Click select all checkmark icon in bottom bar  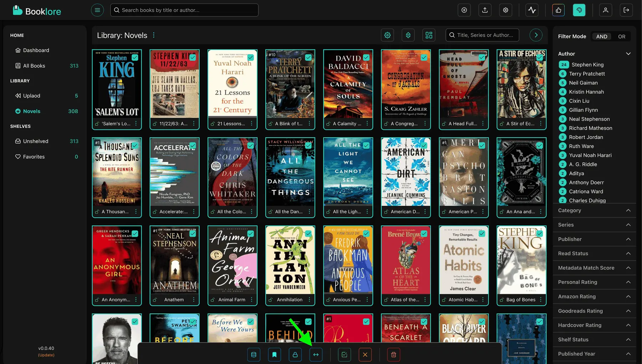345,355
